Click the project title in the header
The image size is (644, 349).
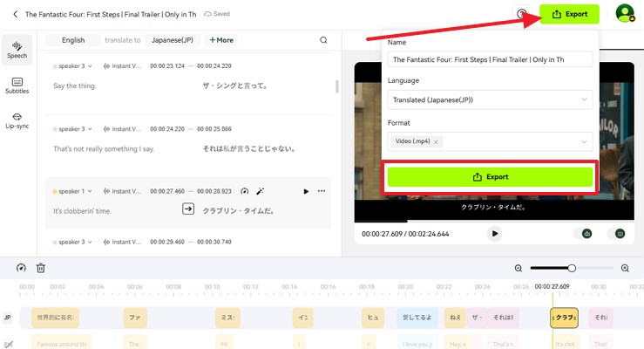[111, 14]
